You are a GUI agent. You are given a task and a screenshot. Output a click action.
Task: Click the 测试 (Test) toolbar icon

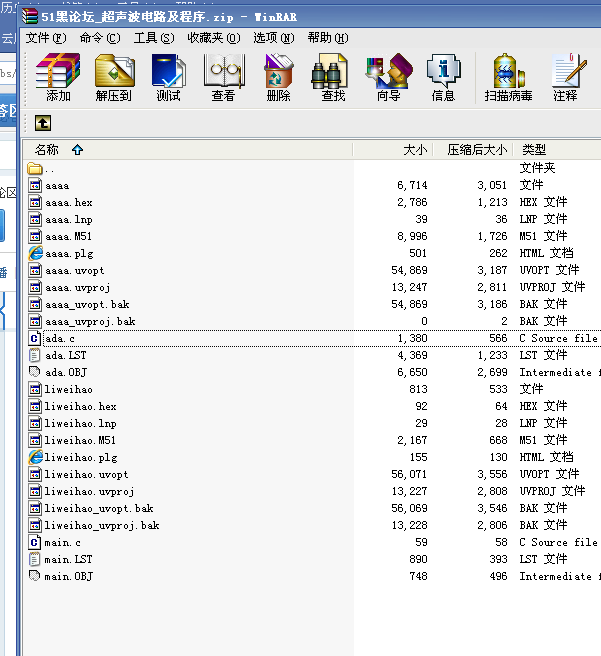pyautogui.click(x=169, y=77)
